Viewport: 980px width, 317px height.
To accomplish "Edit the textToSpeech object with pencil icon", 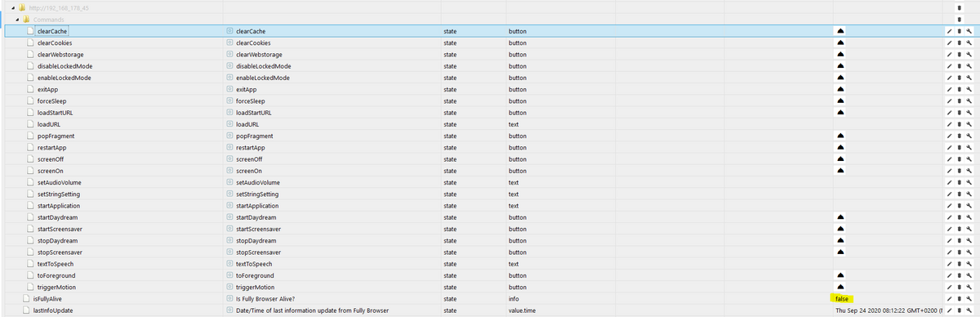I will pyautogui.click(x=949, y=265).
